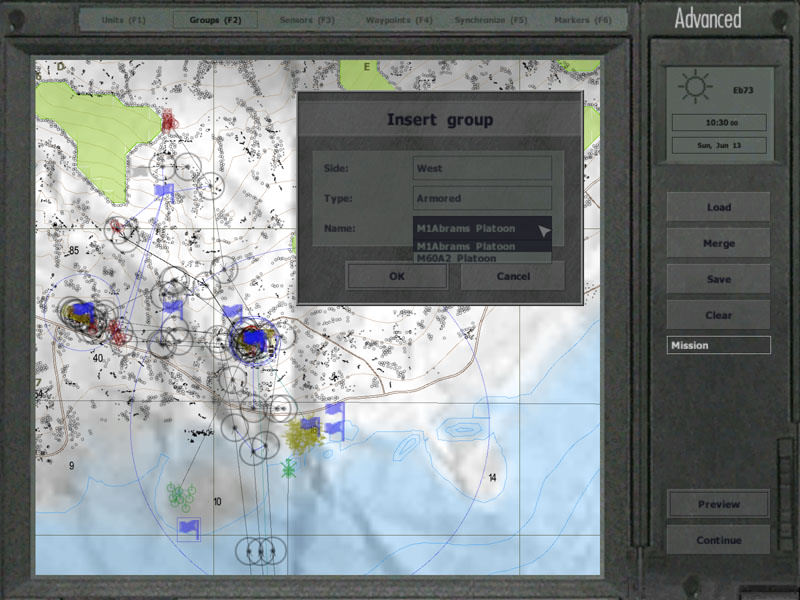This screenshot has height=600, width=800.
Task: Select the blue flag at the map bottom
Action: click(188, 529)
